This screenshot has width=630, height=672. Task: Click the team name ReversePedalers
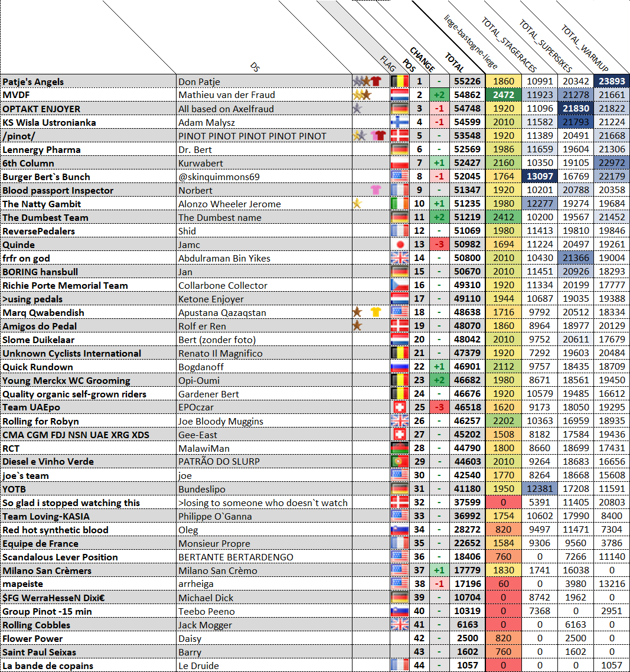(38, 231)
